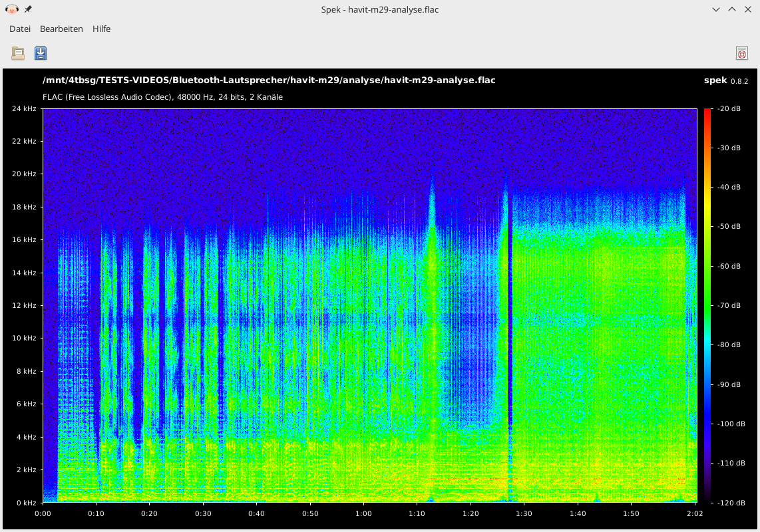Click the 0:00 time axis label

click(x=43, y=513)
